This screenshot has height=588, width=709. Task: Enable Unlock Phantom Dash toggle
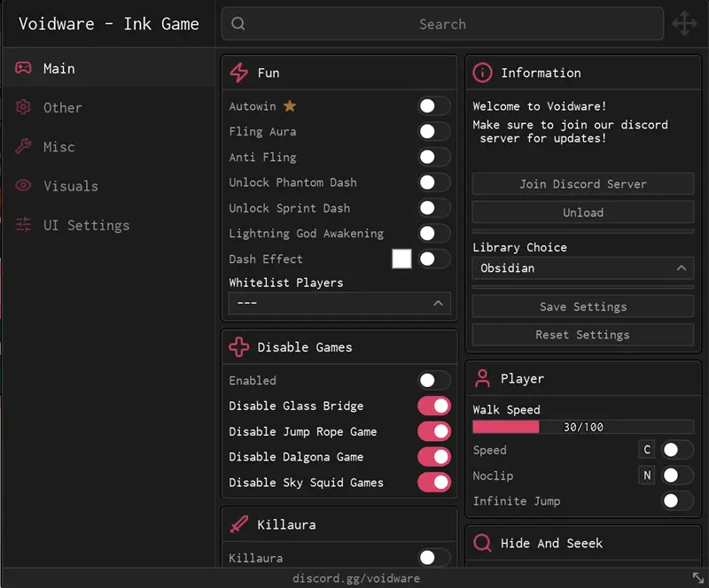coord(433,182)
